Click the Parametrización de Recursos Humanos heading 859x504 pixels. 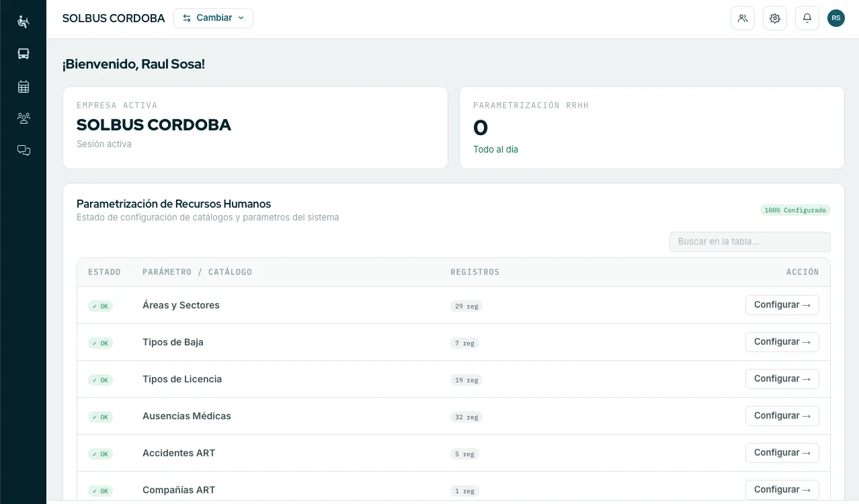173,204
